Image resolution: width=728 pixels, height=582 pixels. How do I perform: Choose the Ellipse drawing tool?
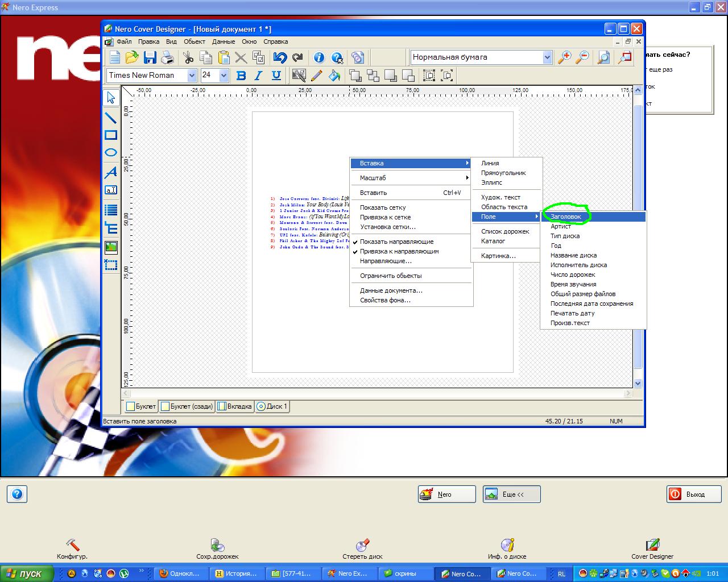[x=111, y=152]
